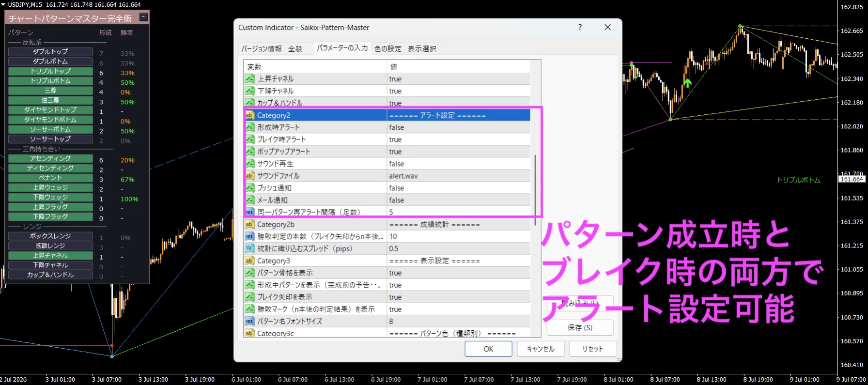
Task: Toggle the カップ&ハンドル pattern button in panel
Action: click(x=50, y=275)
